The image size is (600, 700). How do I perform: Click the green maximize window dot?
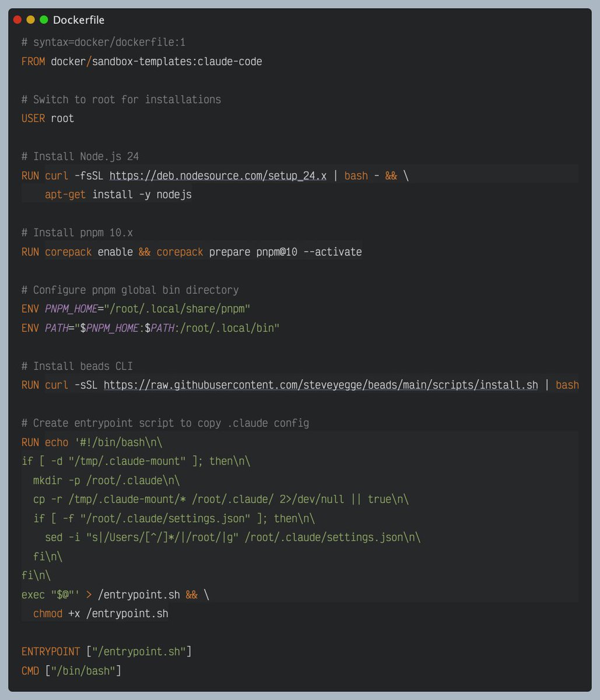point(43,20)
